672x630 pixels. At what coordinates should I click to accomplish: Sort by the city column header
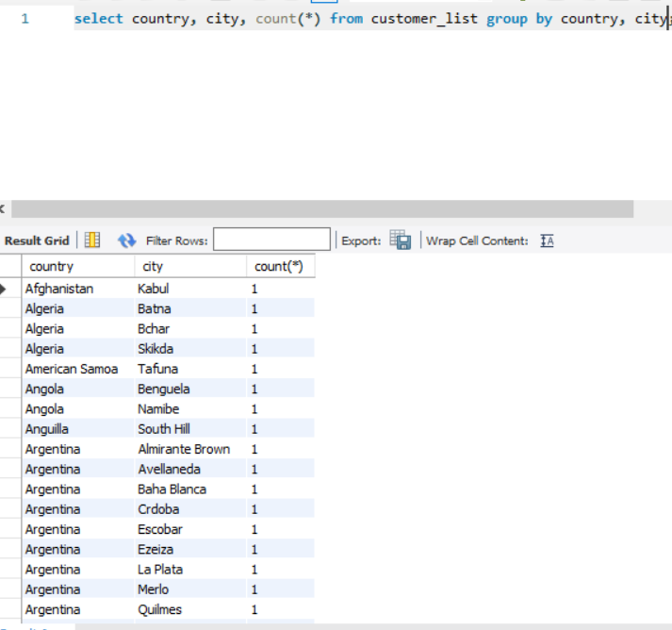click(x=190, y=266)
